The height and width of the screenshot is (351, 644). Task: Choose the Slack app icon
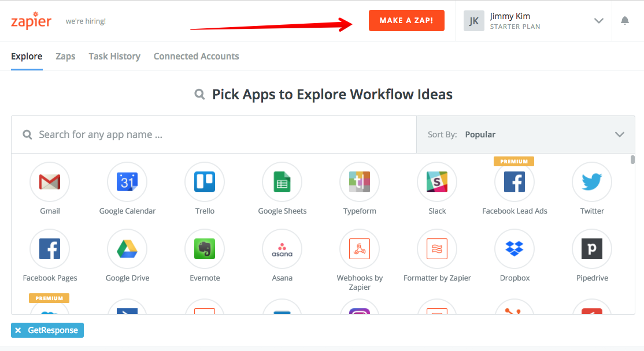437,182
